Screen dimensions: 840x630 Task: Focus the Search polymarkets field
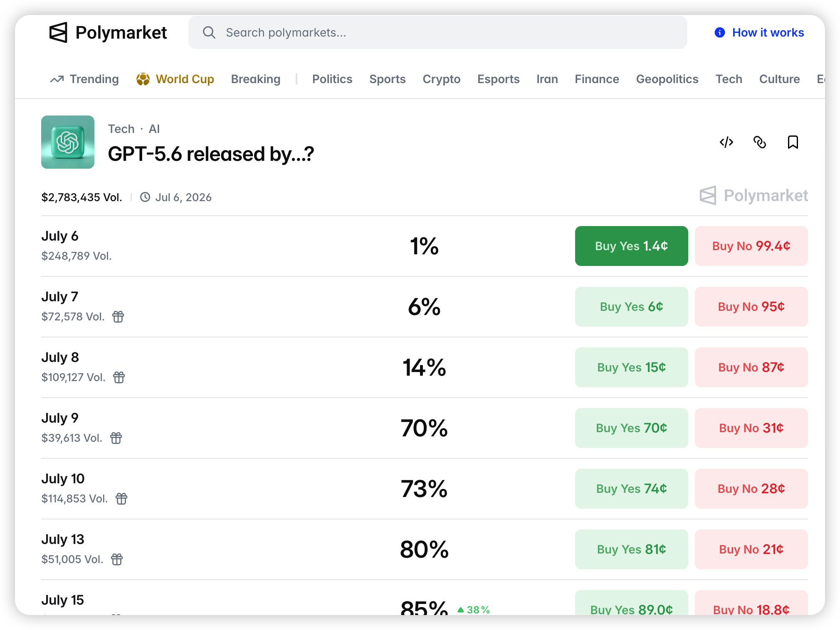point(437,32)
